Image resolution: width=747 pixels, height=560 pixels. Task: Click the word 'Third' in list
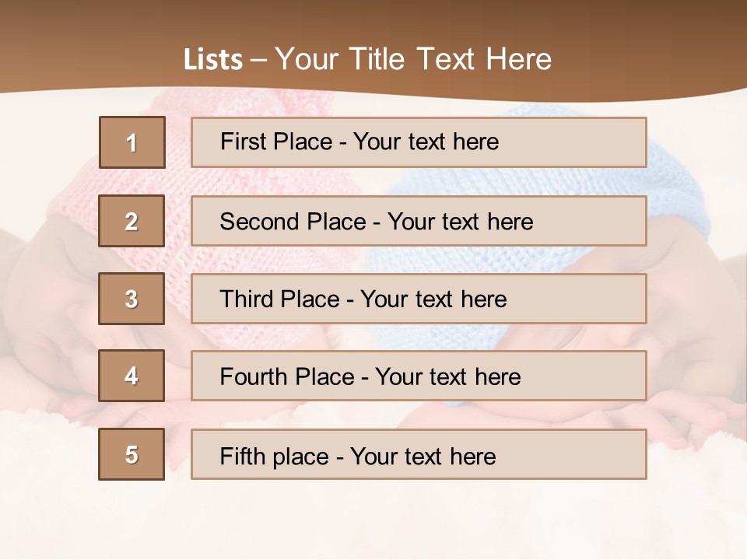click(x=249, y=299)
